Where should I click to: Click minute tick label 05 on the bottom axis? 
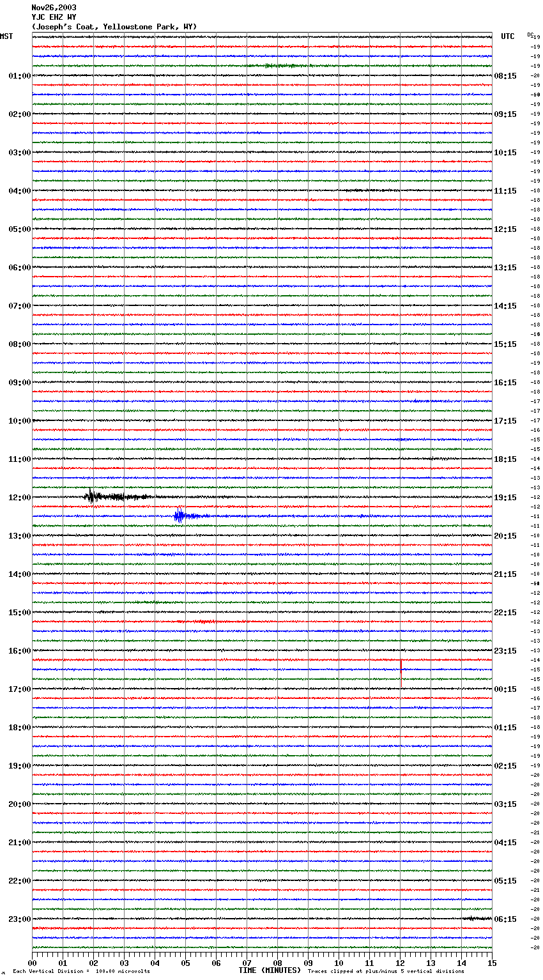tap(185, 963)
